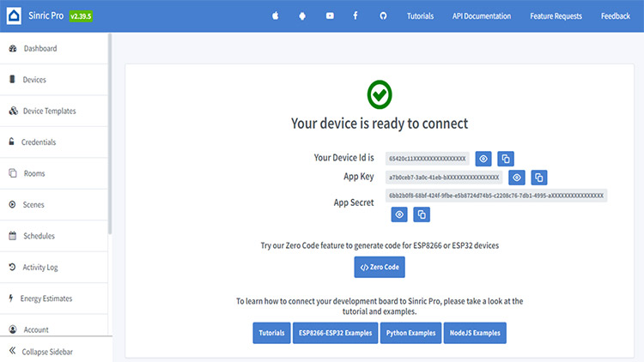Open Tutorials in the top navigation

[420, 16]
